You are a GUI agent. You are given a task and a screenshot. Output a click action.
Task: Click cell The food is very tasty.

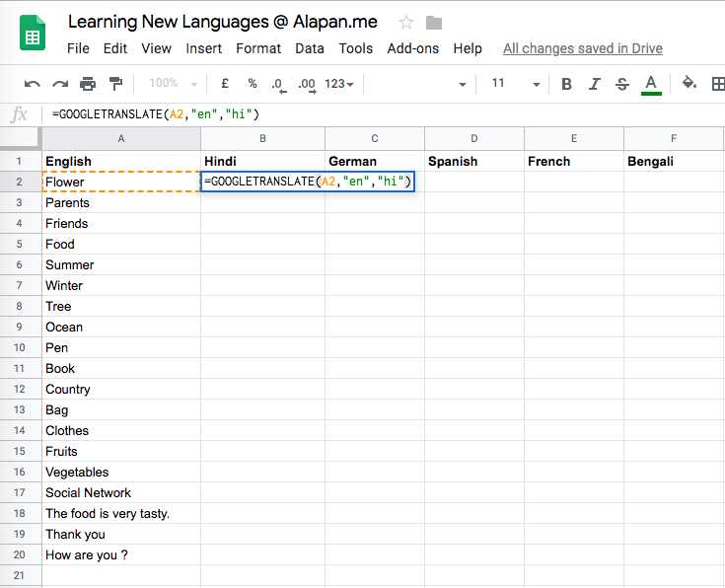pyautogui.click(x=121, y=514)
